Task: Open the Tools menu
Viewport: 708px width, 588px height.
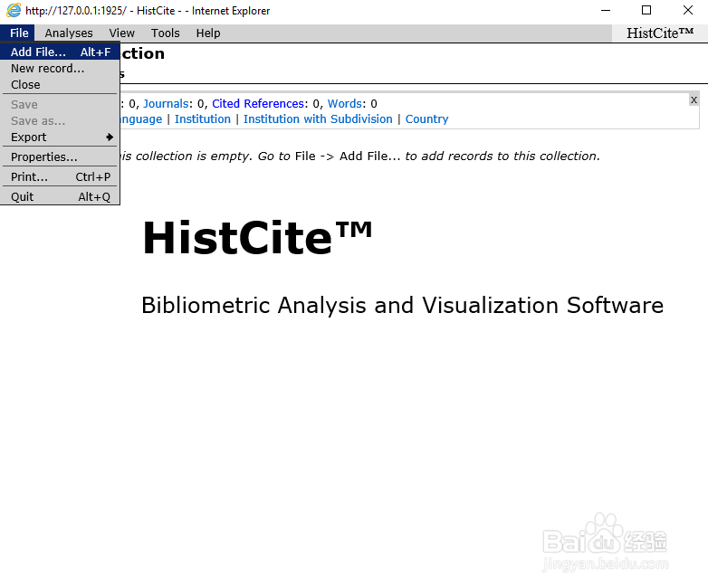Action: click(x=166, y=33)
